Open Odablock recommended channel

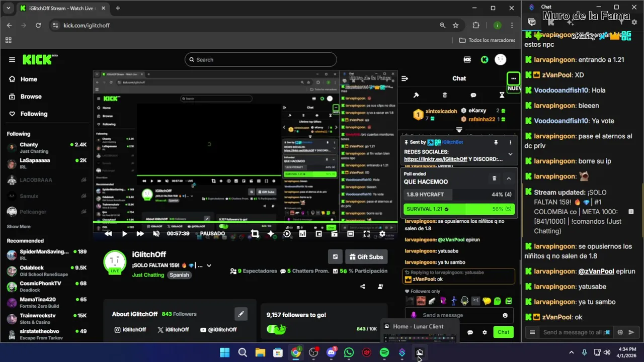click(47, 270)
